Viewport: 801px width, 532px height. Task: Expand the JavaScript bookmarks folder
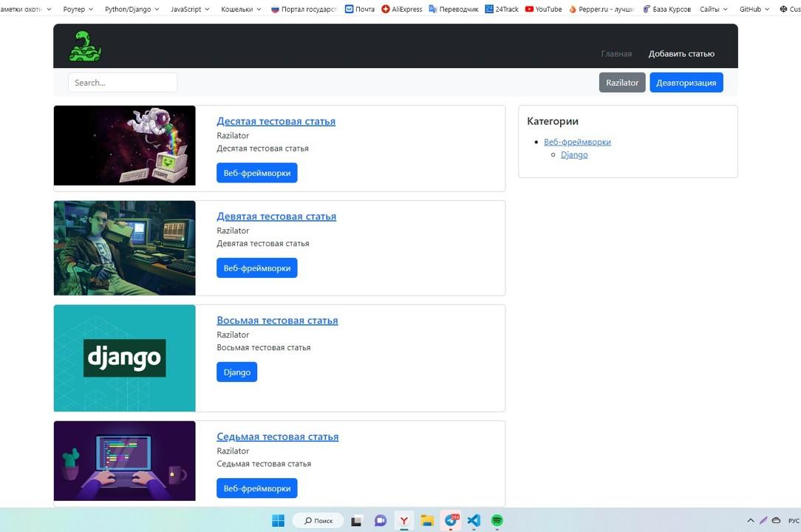pos(189,9)
